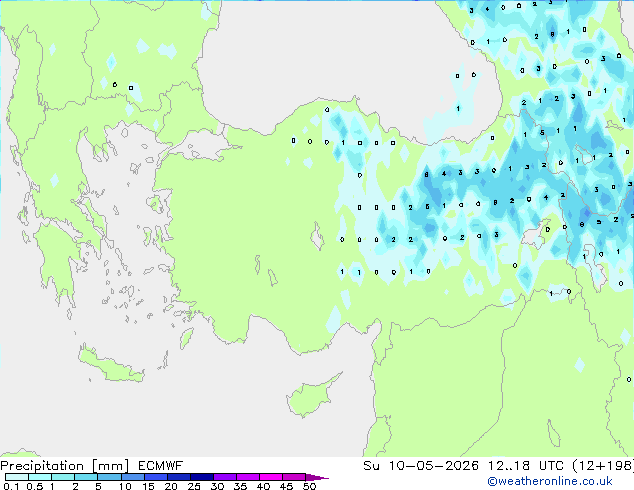Select the island of Crete on the map
The image size is (634, 490).
110,364
